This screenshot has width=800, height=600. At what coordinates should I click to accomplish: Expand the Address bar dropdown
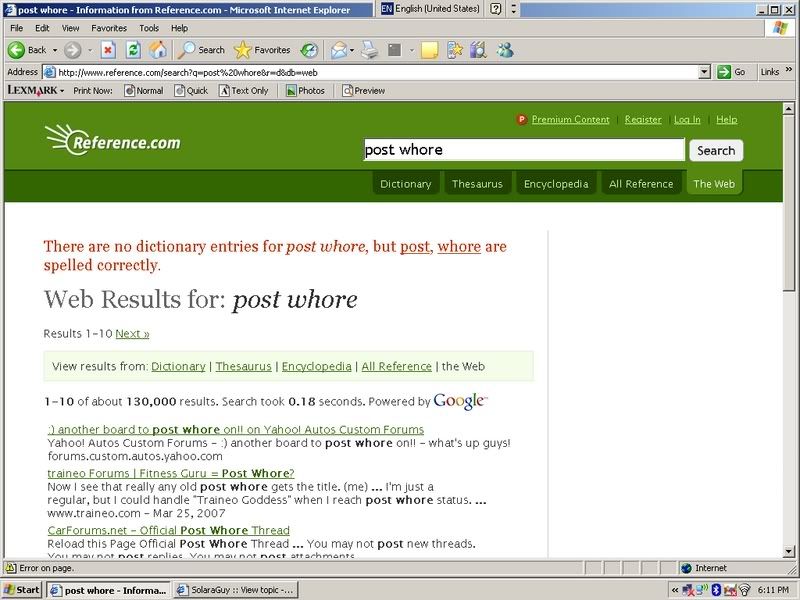click(705, 72)
